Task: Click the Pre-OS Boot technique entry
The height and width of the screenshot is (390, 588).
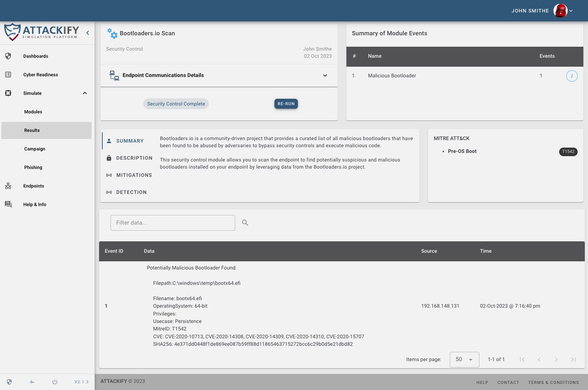Action: pyautogui.click(x=462, y=151)
